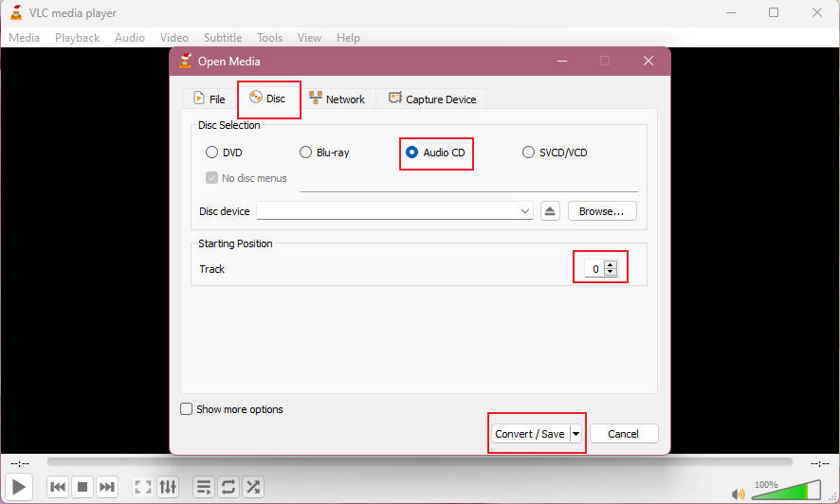Screen dimensions: 840x504
Task: Eject the disc with eject button
Action: pyautogui.click(x=550, y=211)
